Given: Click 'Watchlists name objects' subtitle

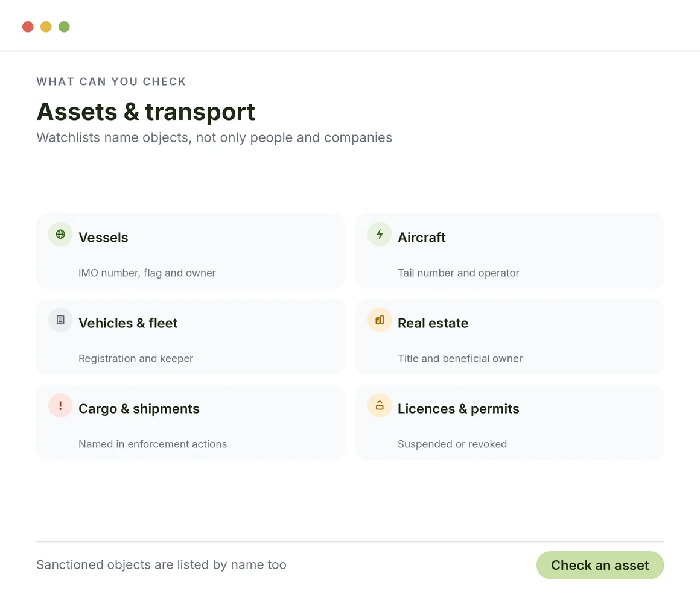Looking at the screenshot, I should [214, 137].
